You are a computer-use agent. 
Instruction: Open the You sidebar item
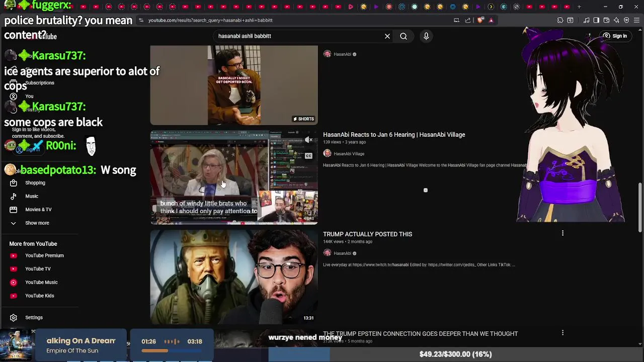click(x=29, y=96)
